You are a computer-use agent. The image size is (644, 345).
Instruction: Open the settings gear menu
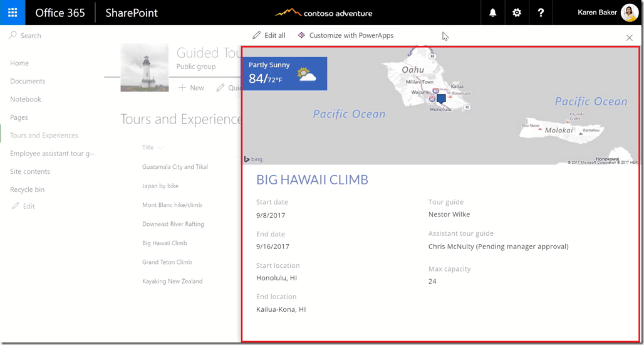[517, 13]
